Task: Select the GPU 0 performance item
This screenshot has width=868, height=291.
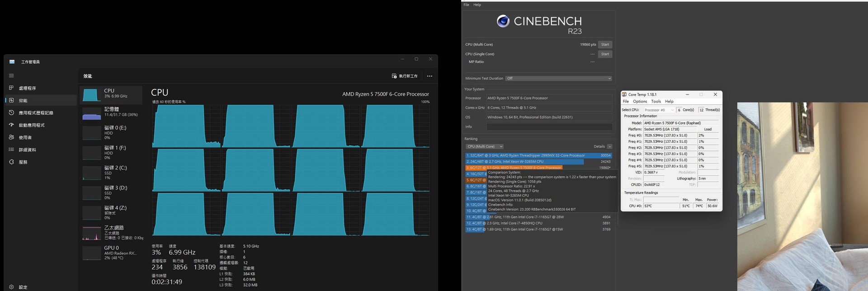Action: pos(111,252)
